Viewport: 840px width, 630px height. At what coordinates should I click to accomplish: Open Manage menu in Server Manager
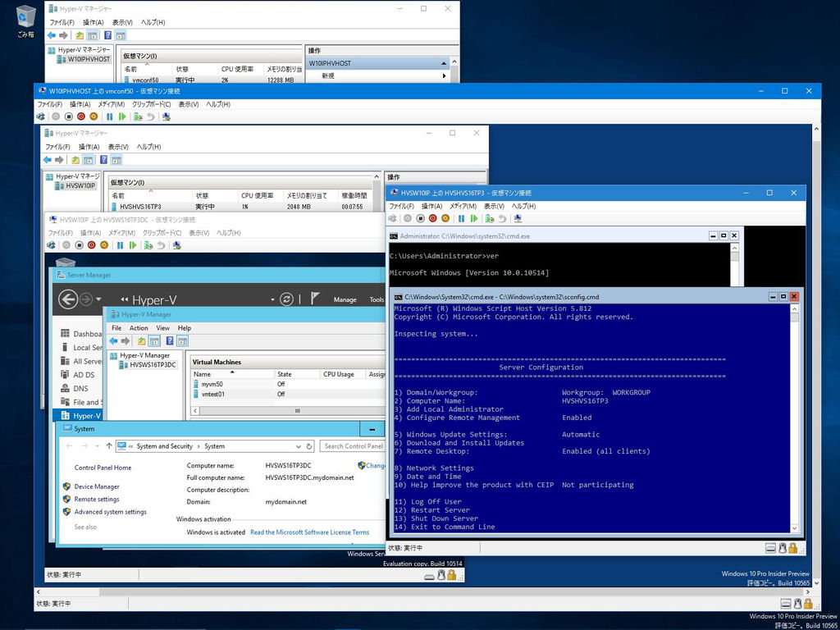(345, 299)
